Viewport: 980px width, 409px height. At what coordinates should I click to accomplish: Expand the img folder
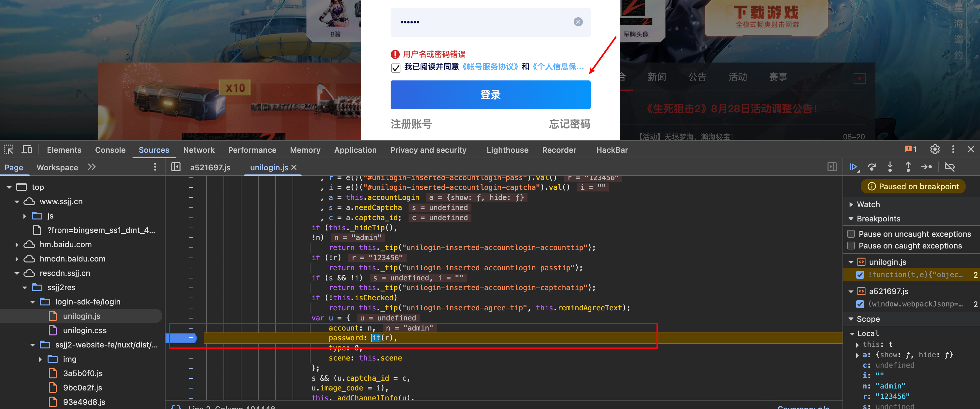click(x=40, y=359)
